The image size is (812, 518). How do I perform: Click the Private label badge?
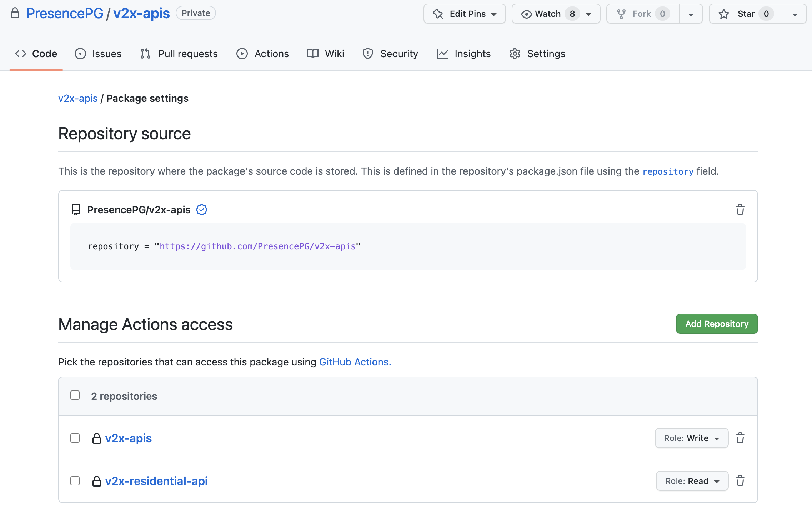point(196,13)
